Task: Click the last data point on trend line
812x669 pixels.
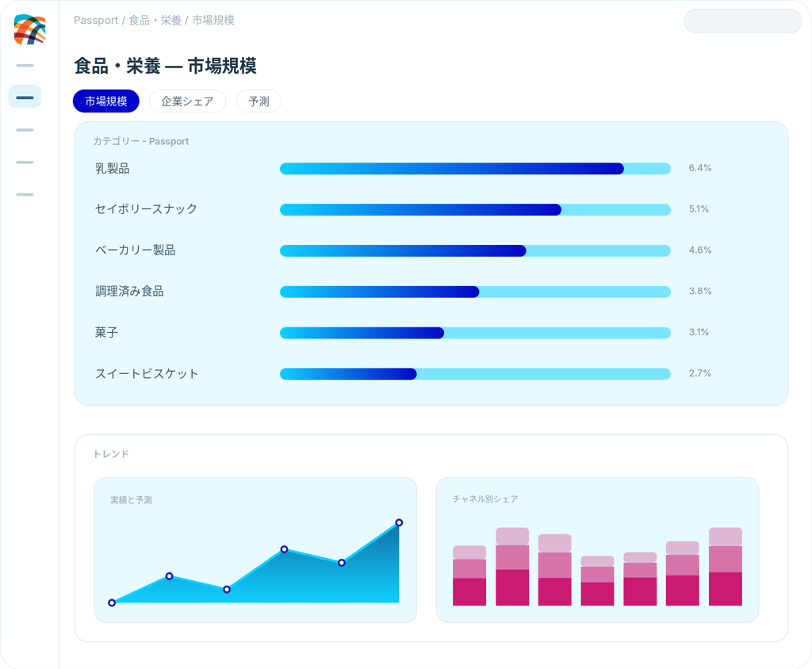Action: [x=399, y=522]
